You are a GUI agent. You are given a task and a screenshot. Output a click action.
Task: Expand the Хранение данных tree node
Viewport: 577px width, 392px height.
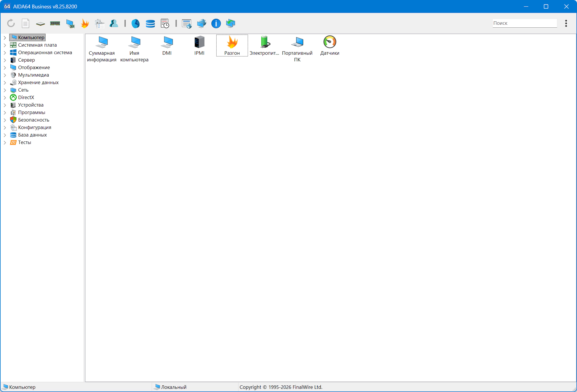click(5, 83)
